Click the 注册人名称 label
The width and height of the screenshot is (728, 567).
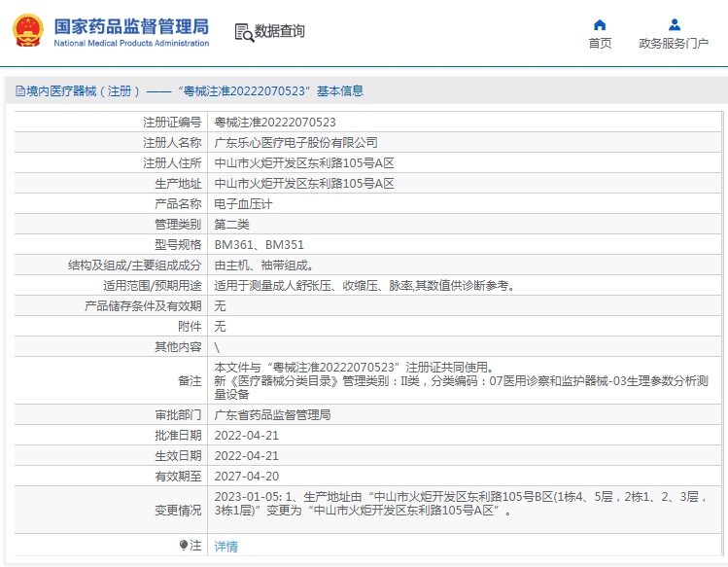172,143
